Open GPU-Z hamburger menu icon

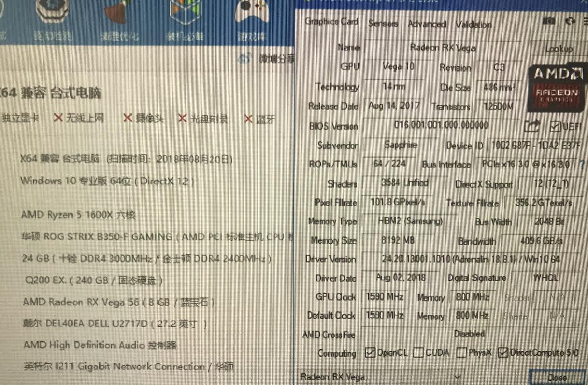[x=585, y=22]
